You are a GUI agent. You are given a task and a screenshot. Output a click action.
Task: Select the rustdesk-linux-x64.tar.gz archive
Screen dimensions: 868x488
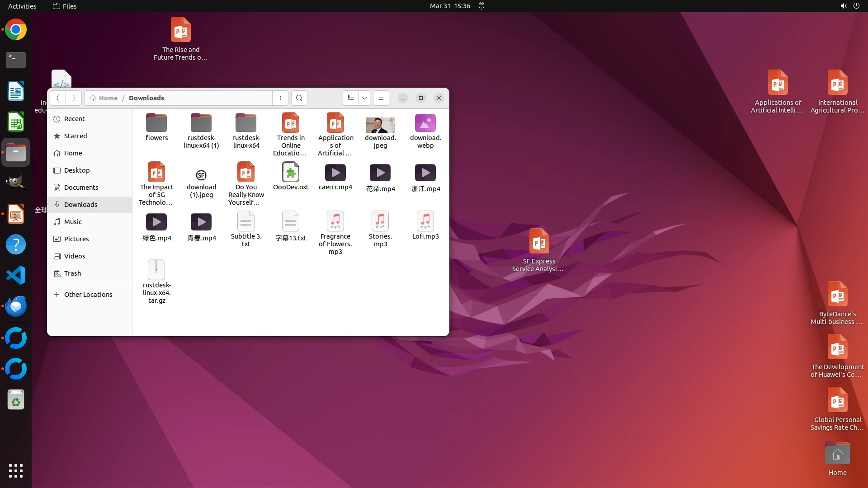pyautogui.click(x=156, y=270)
